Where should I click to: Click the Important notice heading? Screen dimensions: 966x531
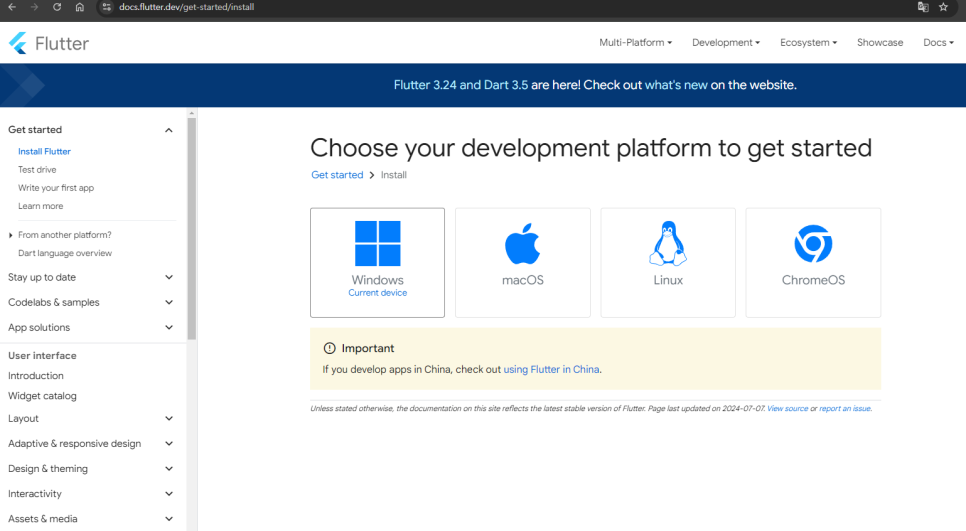click(368, 349)
